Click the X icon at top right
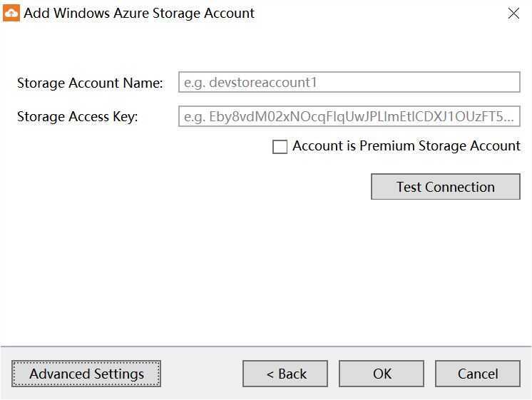The height and width of the screenshot is (400, 532). click(x=513, y=14)
